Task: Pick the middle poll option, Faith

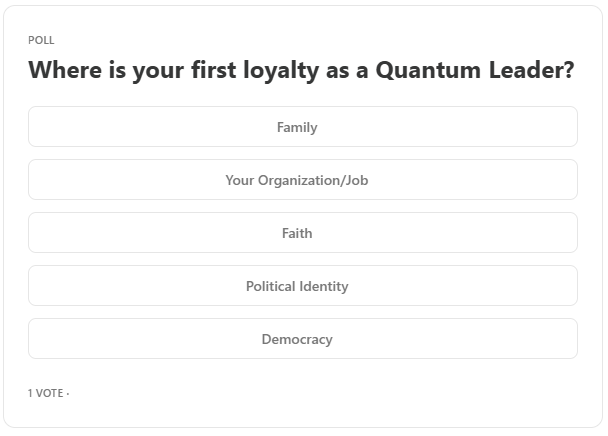Action: click(302, 233)
